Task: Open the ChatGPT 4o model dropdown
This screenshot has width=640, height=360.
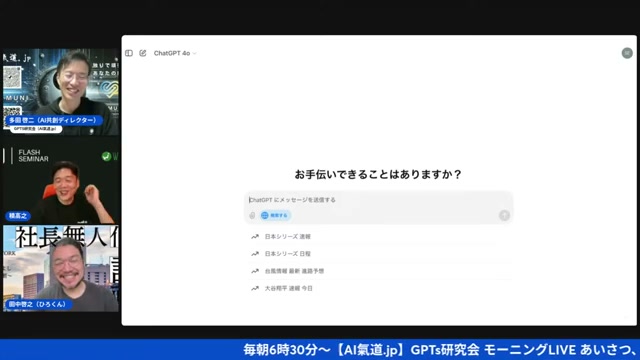Action: point(175,53)
